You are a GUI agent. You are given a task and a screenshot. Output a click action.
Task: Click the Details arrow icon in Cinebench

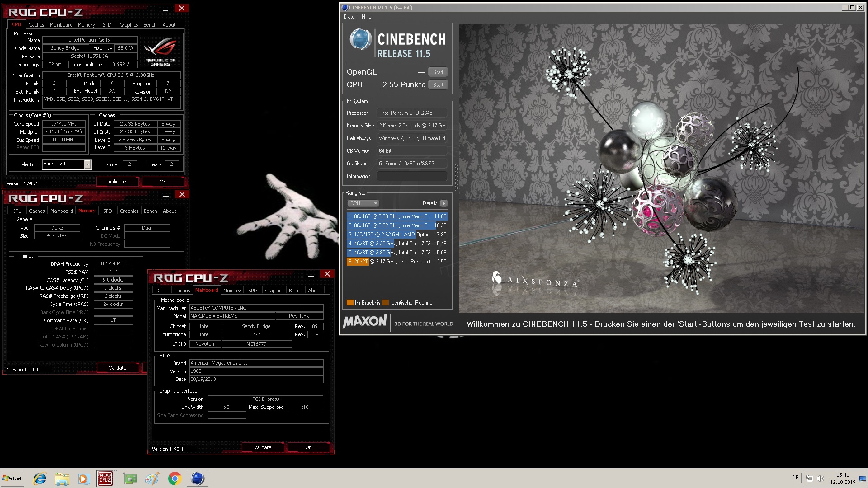tap(444, 203)
